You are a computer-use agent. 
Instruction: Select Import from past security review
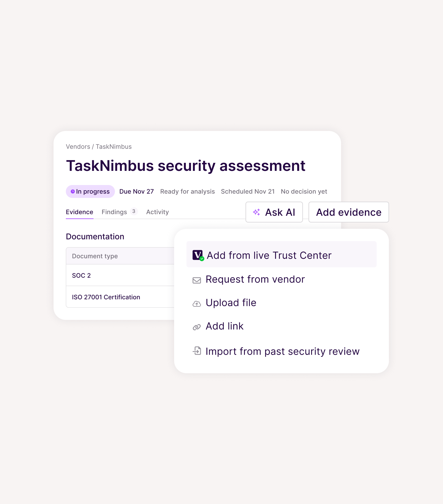pyautogui.click(x=282, y=351)
